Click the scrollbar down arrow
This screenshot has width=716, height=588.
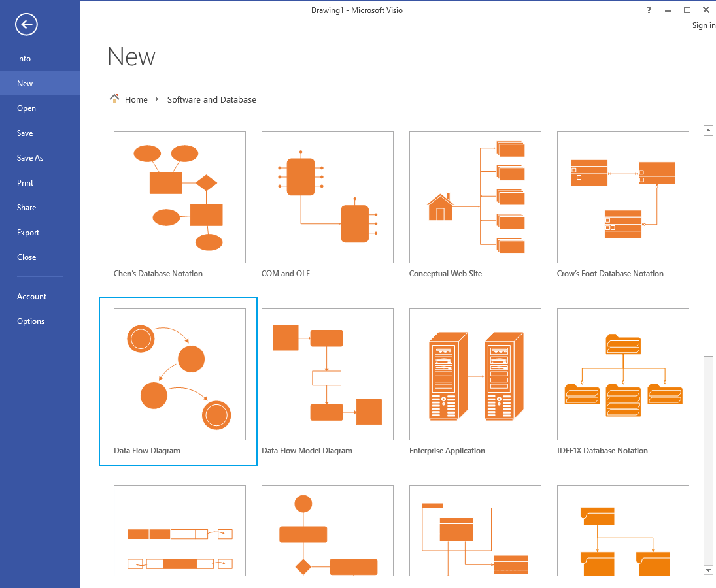click(708, 570)
